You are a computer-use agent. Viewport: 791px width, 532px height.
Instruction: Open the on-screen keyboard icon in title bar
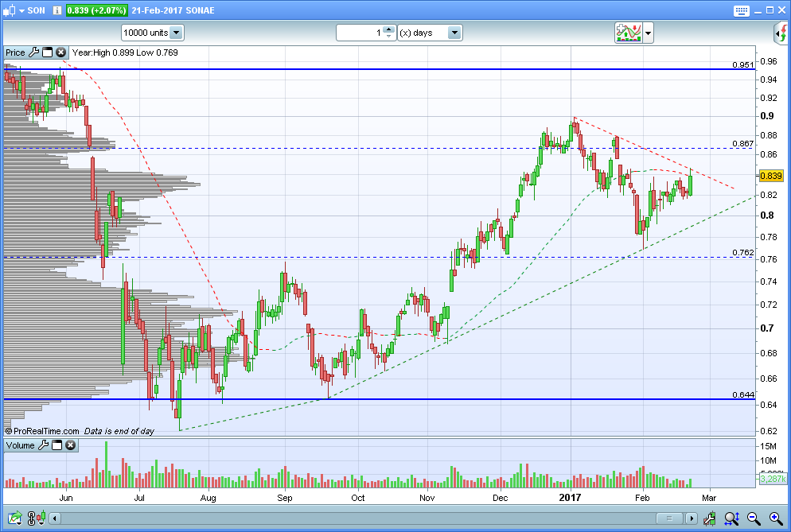coord(741,10)
